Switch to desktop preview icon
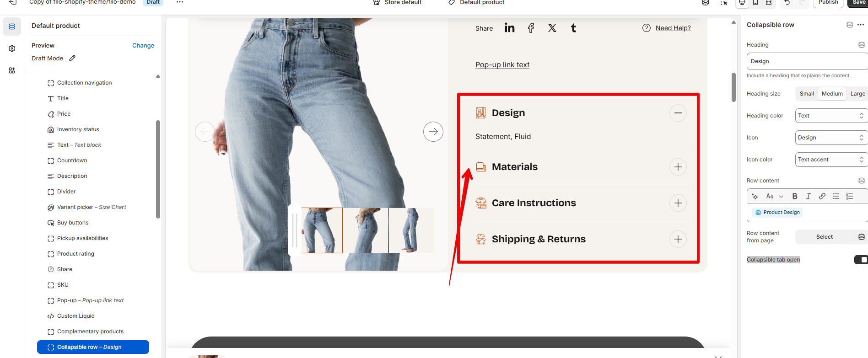Viewport: 868px width, 358px height. [x=742, y=2]
